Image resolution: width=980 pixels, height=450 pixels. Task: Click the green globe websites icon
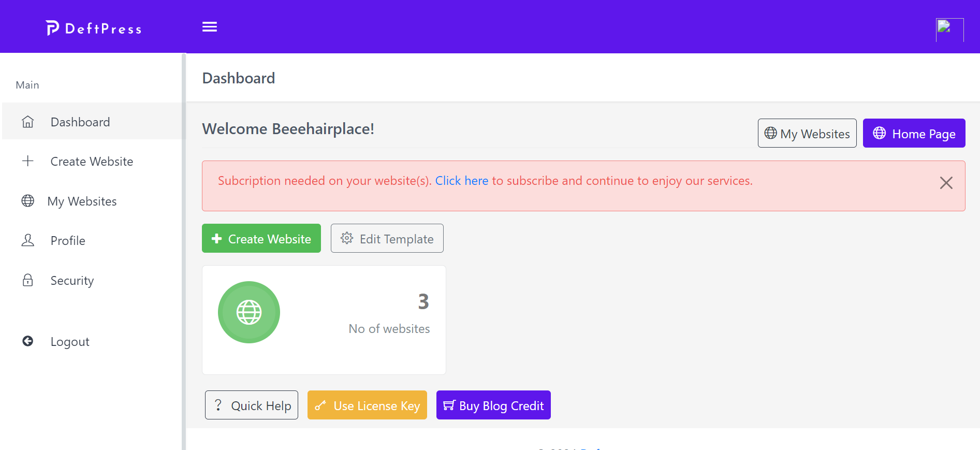(x=249, y=312)
